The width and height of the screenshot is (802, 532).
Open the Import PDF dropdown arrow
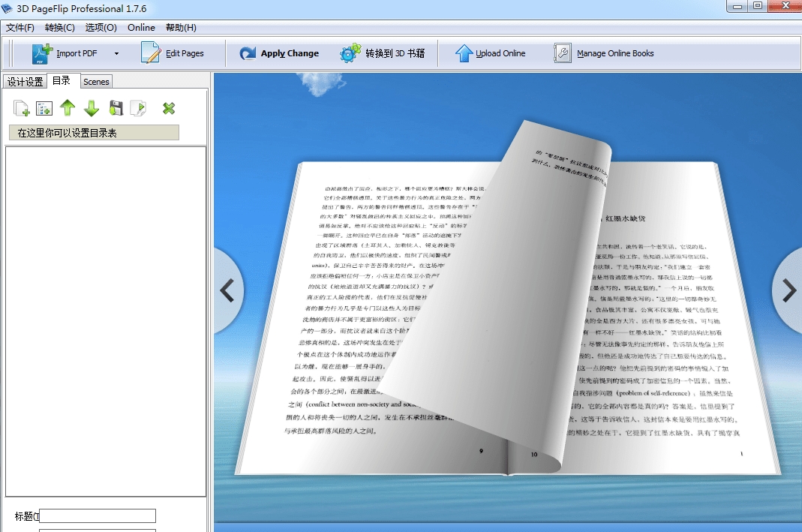click(x=116, y=53)
